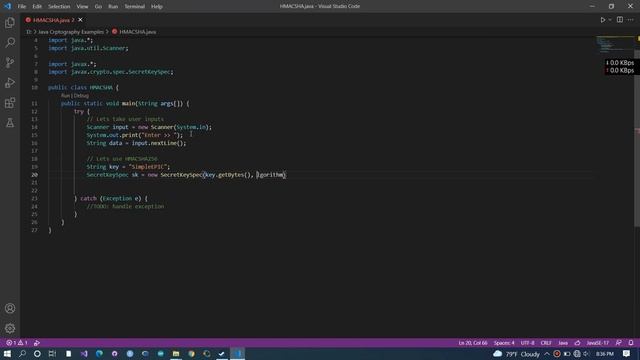Image resolution: width=640 pixels, height=360 pixels.
Task: Open Microsoft Edge from taskbar
Action: [99, 353]
